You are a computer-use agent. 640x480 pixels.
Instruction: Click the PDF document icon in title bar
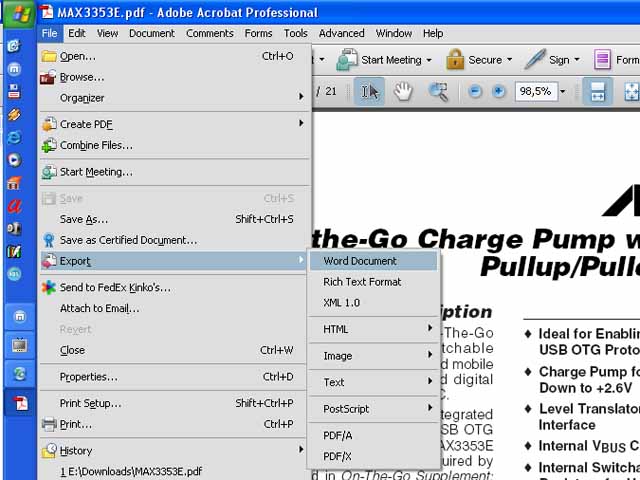point(47,12)
